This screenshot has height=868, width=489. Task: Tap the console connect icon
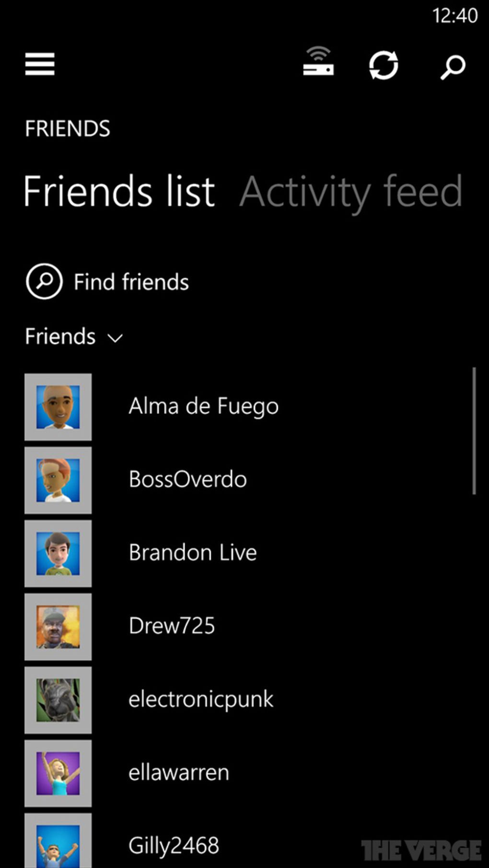coord(318,62)
